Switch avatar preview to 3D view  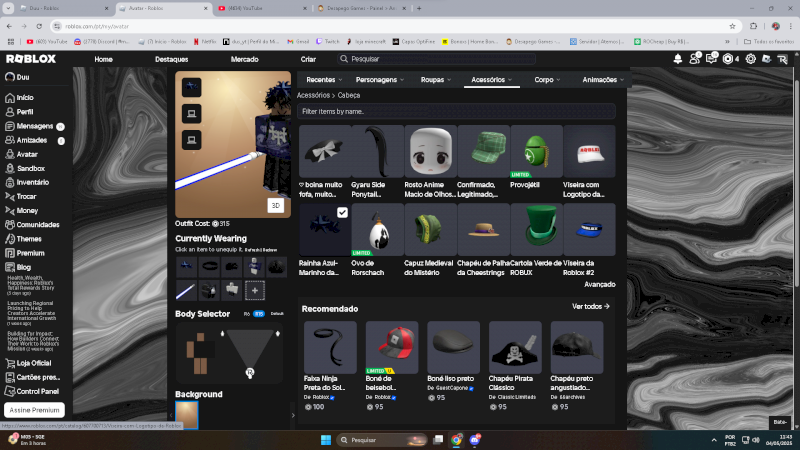[275, 205]
